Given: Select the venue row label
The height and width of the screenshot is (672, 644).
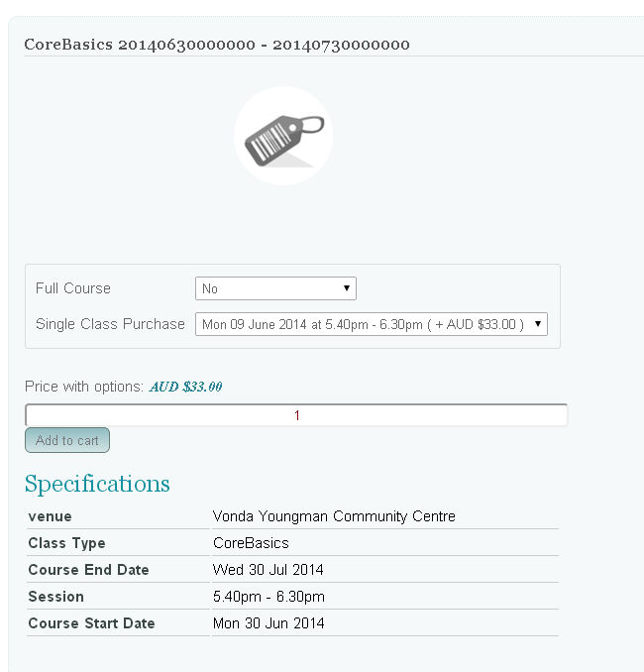Looking at the screenshot, I should pos(50,516).
